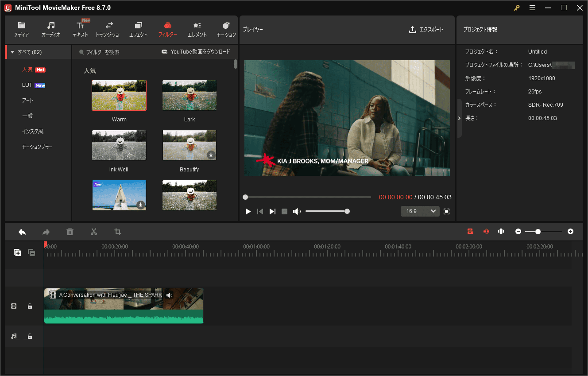Select the 一般 category
The height and width of the screenshot is (376, 588).
(x=27, y=116)
